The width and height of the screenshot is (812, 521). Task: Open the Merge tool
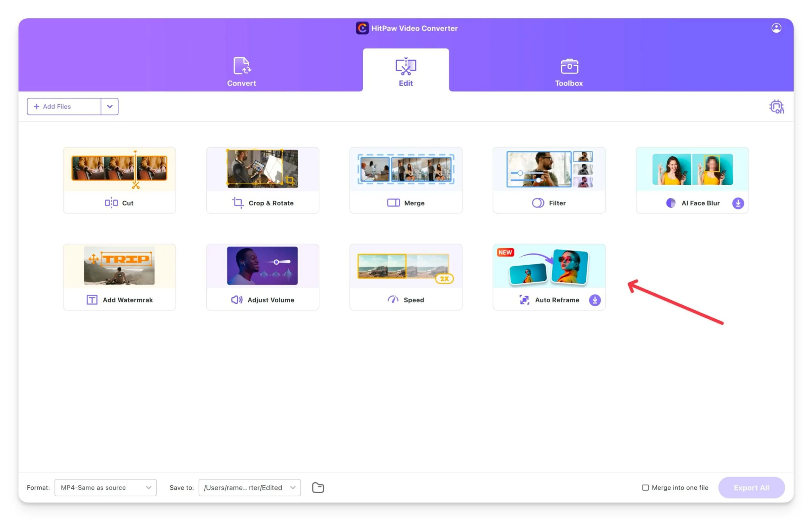(405, 180)
